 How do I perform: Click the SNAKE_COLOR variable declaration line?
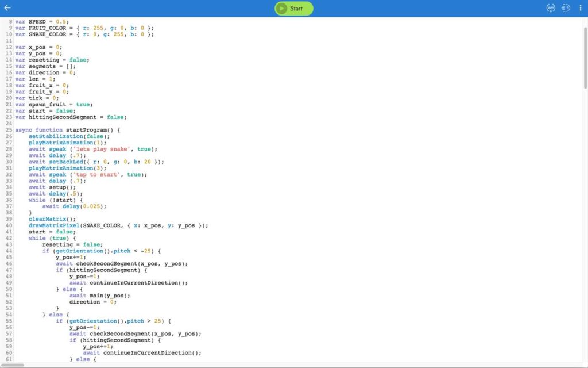(84, 34)
